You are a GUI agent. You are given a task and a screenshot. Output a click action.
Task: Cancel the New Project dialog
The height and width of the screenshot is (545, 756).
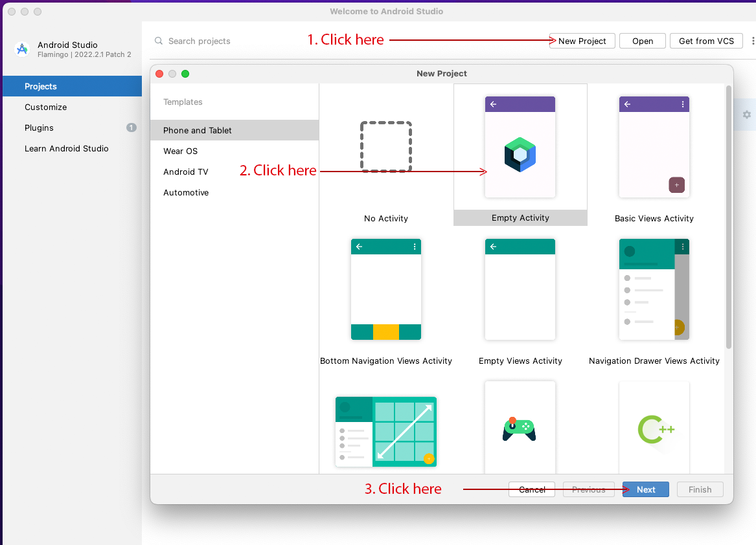point(532,489)
